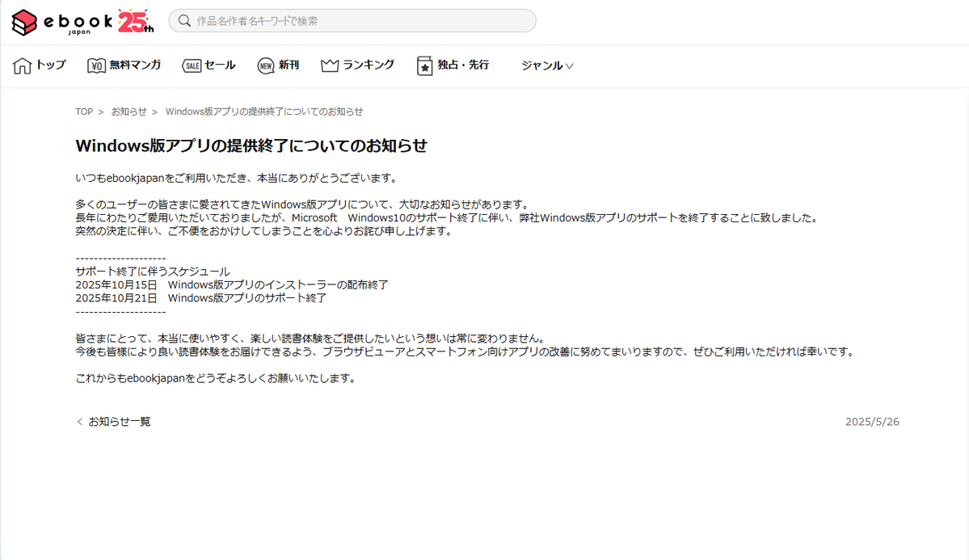
Task: Click the 25th anniversary badge
Action: pos(135,21)
